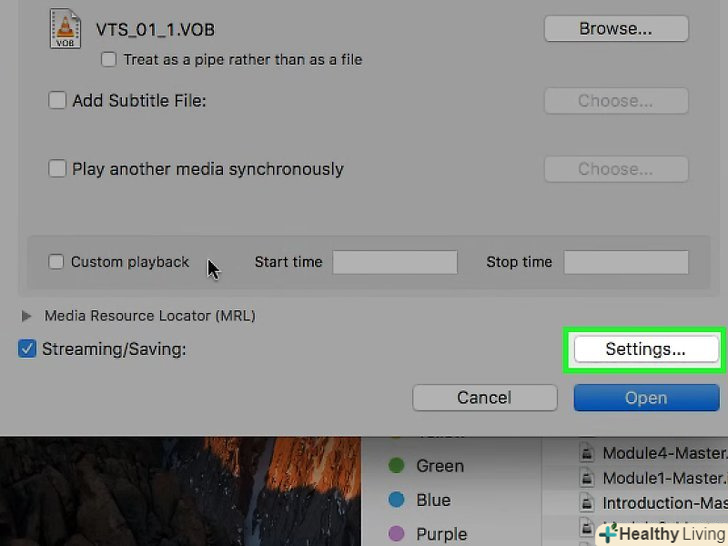Expand the Media Resource Locator section
The image size is (728, 546).
(26, 316)
